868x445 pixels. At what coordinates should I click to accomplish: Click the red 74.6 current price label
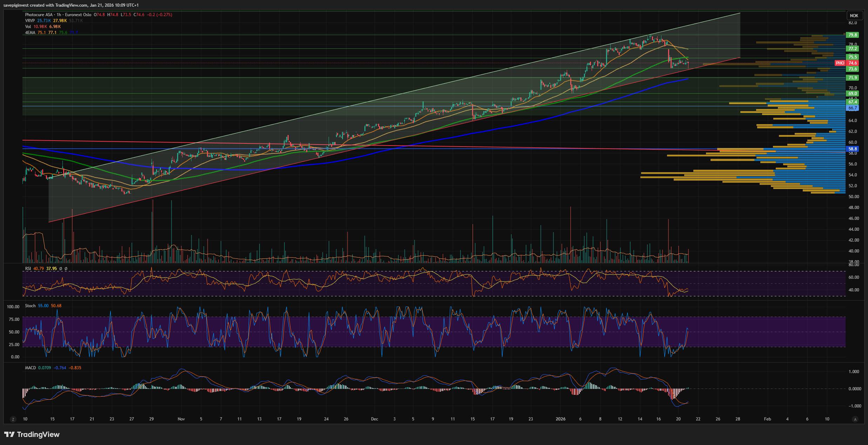pos(853,63)
